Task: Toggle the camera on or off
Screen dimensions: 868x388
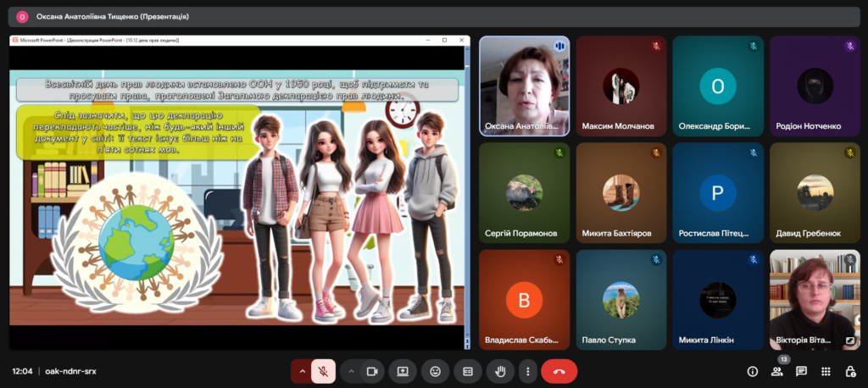Action: coord(370,371)
